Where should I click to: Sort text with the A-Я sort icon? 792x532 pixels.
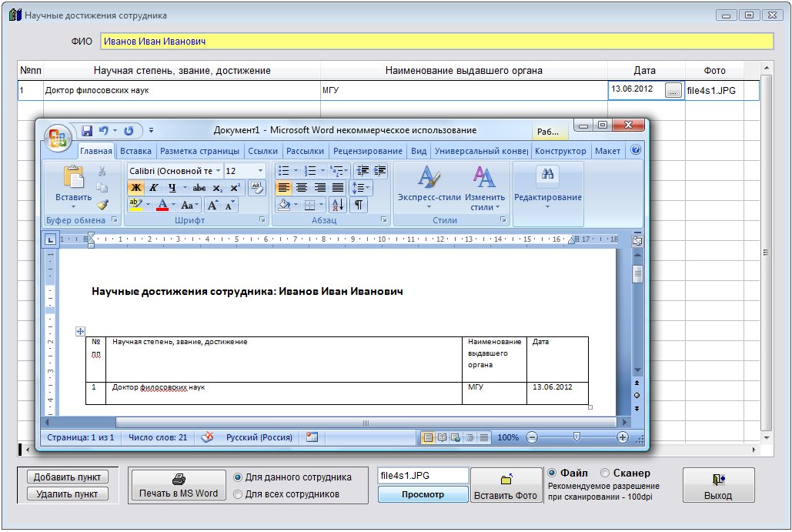[x=337, y=205]
